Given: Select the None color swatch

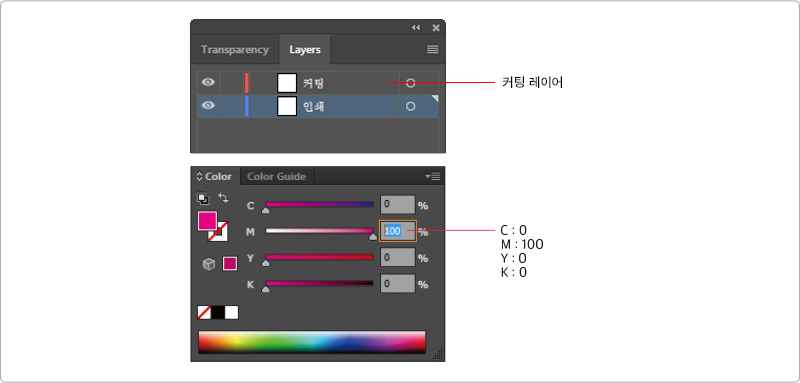Looking at the screenshot, I should (x=204, y=312).
